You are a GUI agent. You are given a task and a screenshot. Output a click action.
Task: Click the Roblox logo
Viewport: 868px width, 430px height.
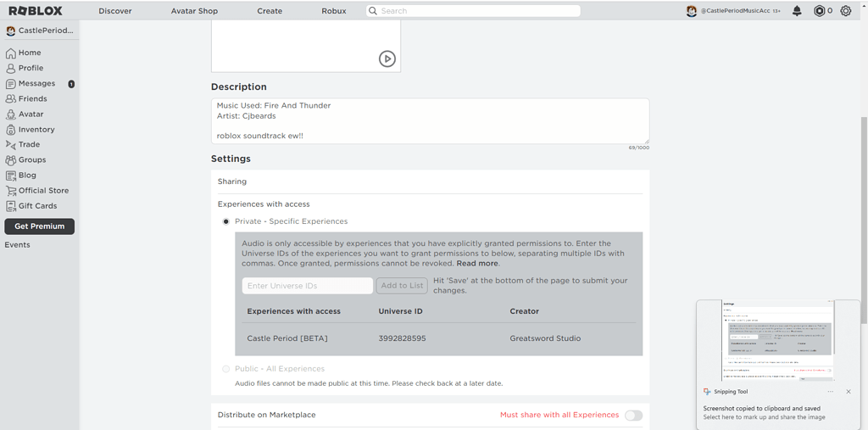(x=35, y=11)
